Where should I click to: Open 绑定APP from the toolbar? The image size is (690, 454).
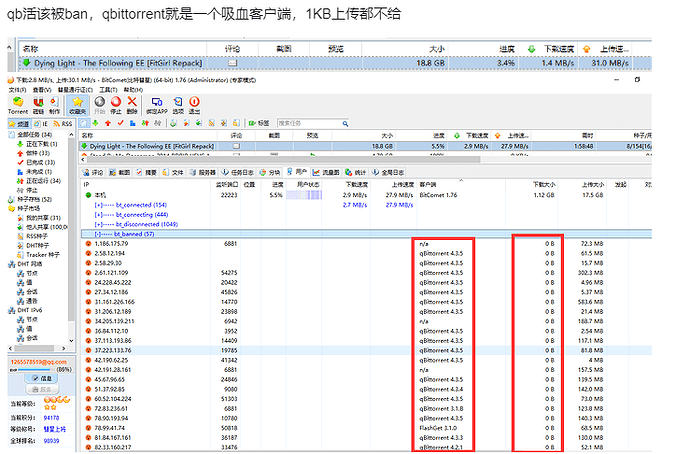156,104
